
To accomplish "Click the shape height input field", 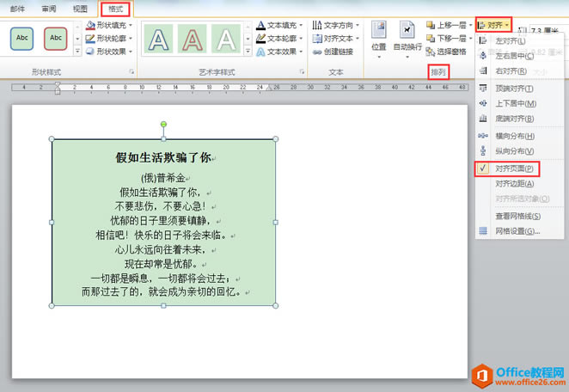I will 548,30.
